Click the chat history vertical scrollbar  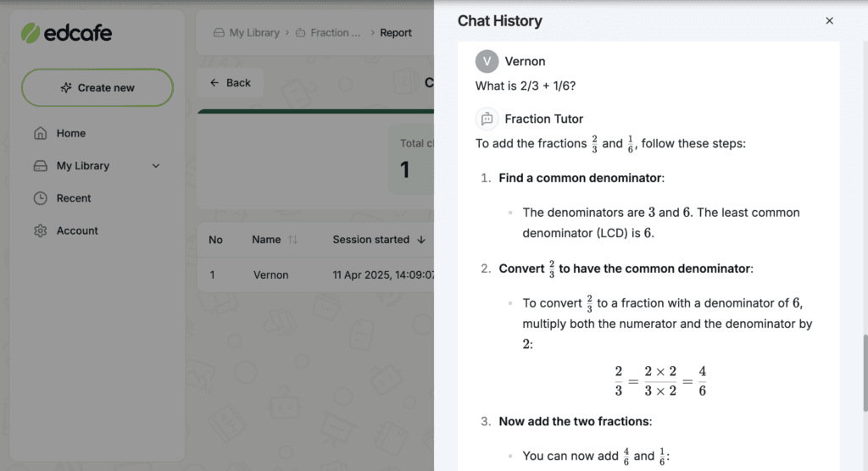[865, 373]
